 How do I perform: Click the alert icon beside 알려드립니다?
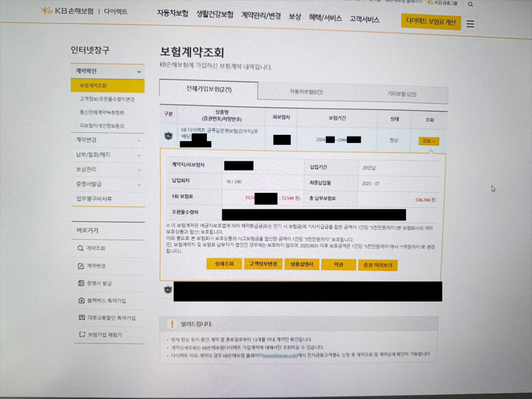172,324
